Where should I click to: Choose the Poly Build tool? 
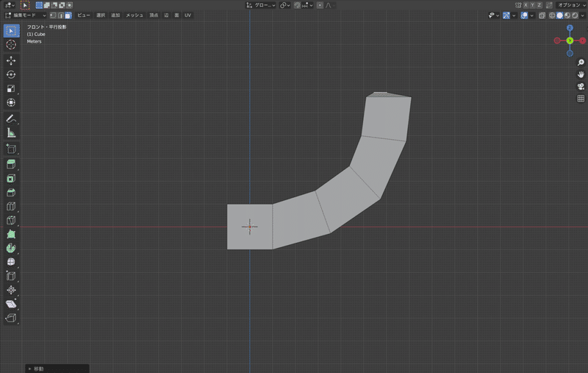pos(11,234)
